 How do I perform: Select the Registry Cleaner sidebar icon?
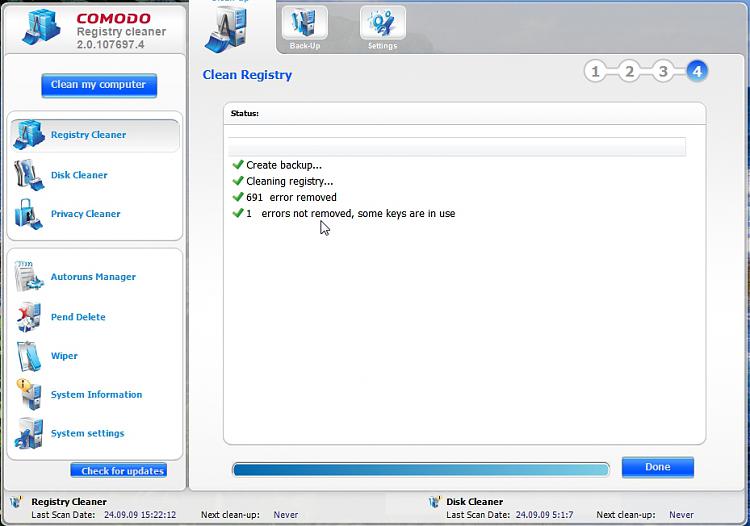click(29, 134)
